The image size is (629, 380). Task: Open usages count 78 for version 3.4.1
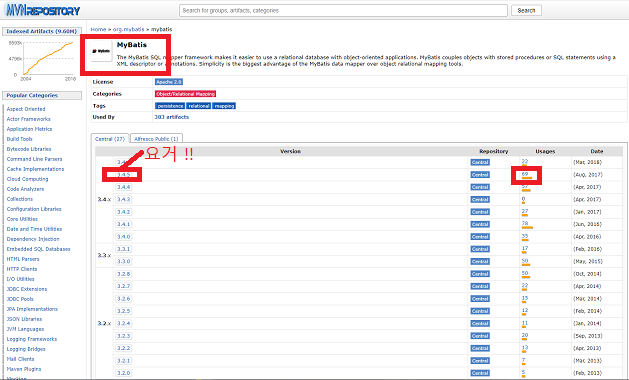pyautogui.click(x=525, y=224)
